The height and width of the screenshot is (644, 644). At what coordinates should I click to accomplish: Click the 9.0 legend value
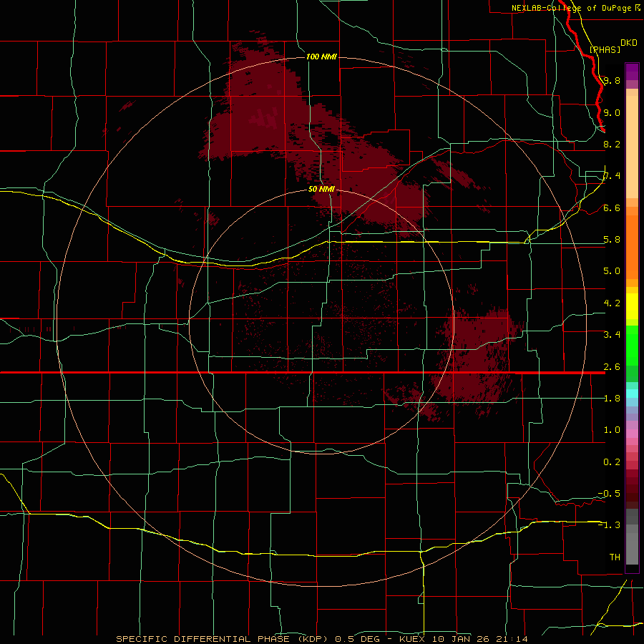pyautogui.click(x=612, y=112)
